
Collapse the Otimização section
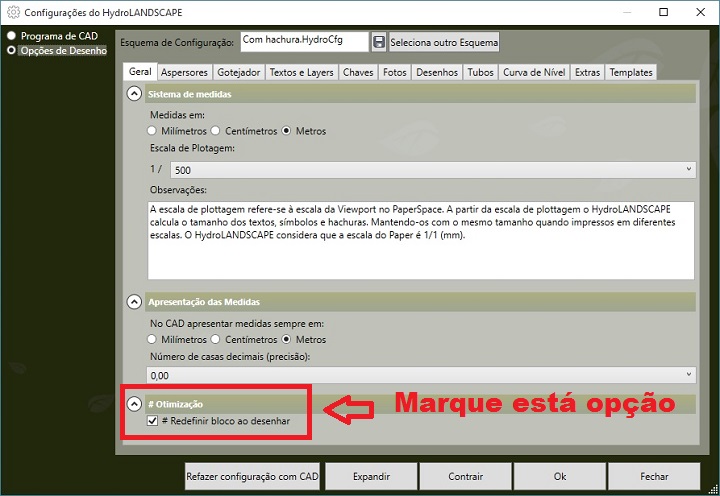click(134, 404)
